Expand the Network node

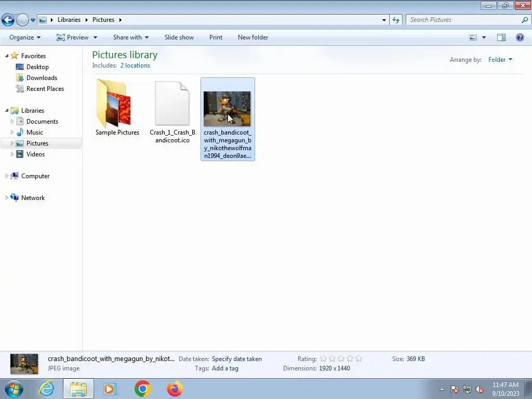(x=7, y=198)
